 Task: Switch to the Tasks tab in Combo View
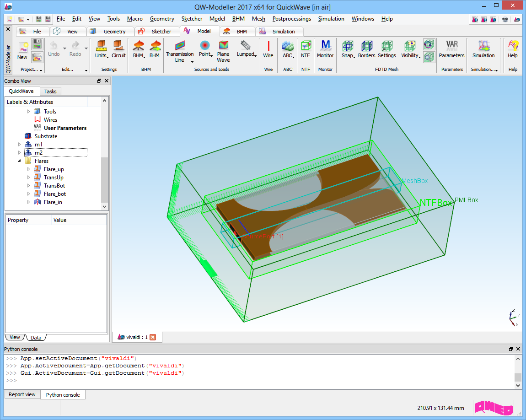point(50,91)
